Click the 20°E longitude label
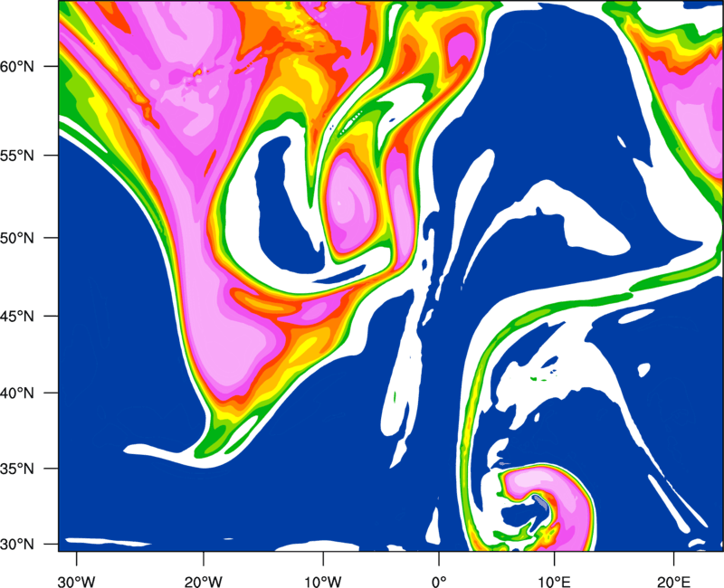Image resolution: width=724 pixels, height=588 pixels. click(x=673, y=582)
